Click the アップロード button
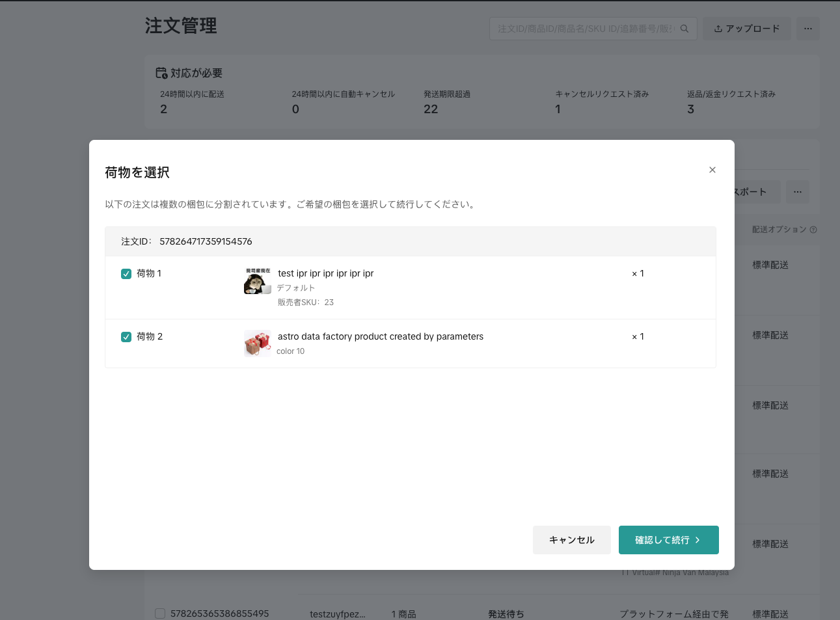This screenshot has height=620, width=840. pyautogui.click(x=747, y=29)
